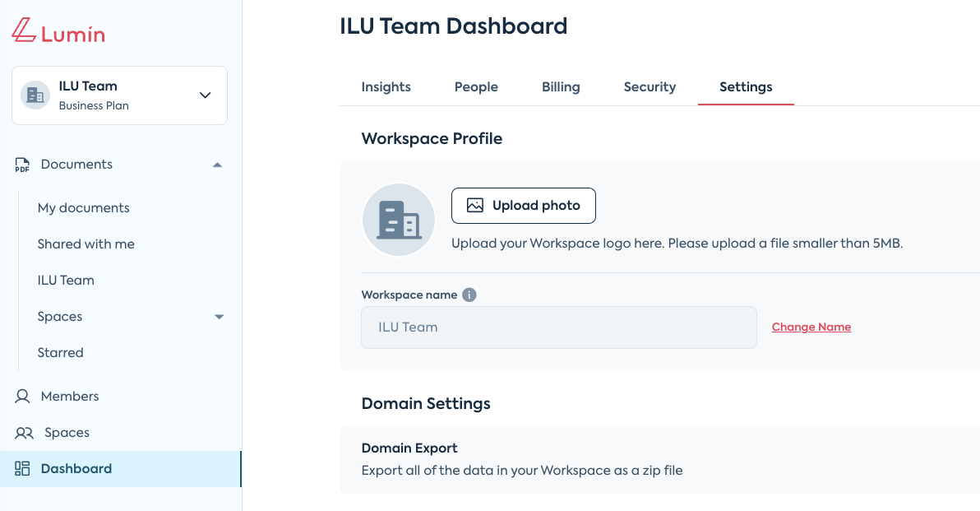Click the Business Plan label
The height and width of the screenshot is (511, 980).
point(94,105)
